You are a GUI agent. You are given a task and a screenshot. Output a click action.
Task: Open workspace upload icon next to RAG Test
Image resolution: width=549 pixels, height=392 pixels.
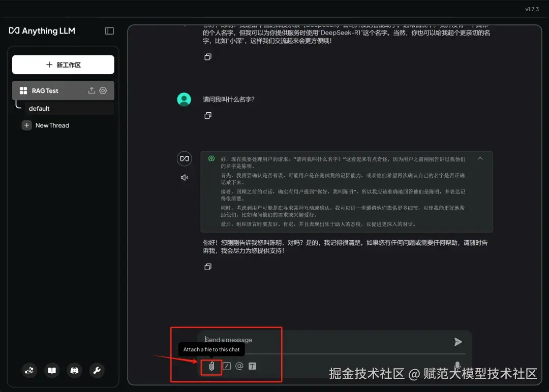pos(90,90)
